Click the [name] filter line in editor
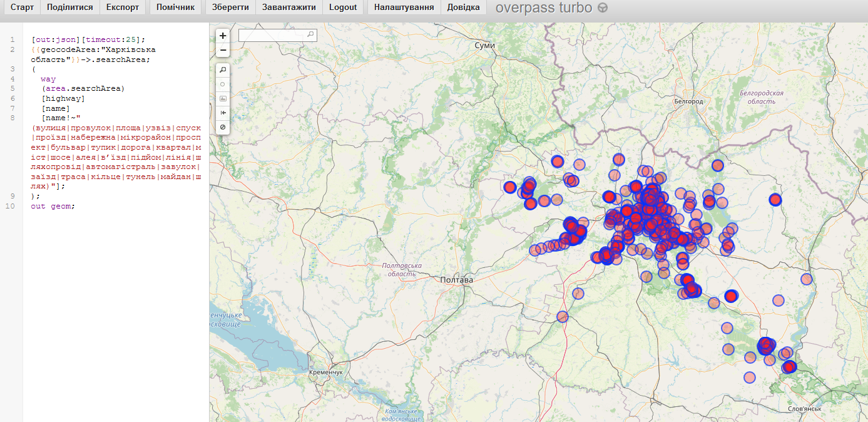This screenshot has height=422, width=868. pos(55,108)
